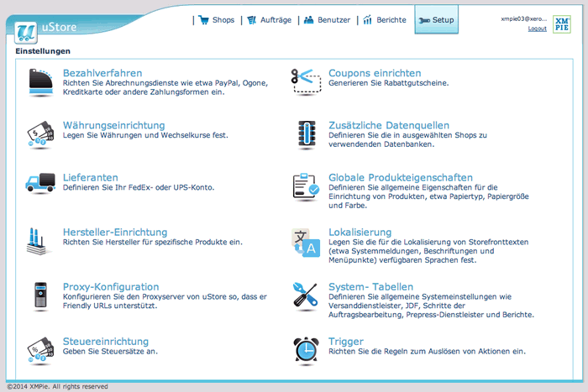Viewport: 588px width, 392px height.
Task: Open the Coupons einrichten link
Action: click(375, 73)
